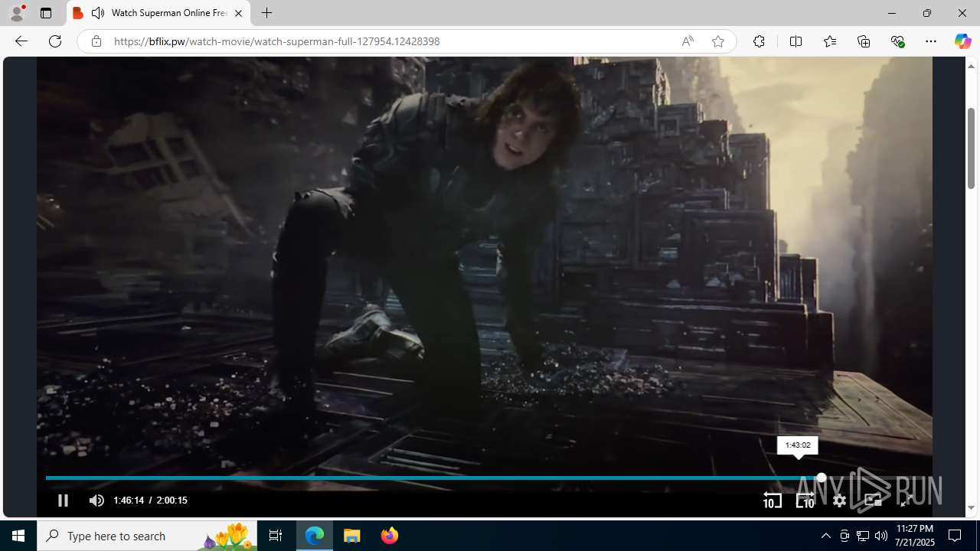Image resolution: width=980 pixels, height=551 pixels.
Task: Open Collections panel
Action: [x=864, y=41]
